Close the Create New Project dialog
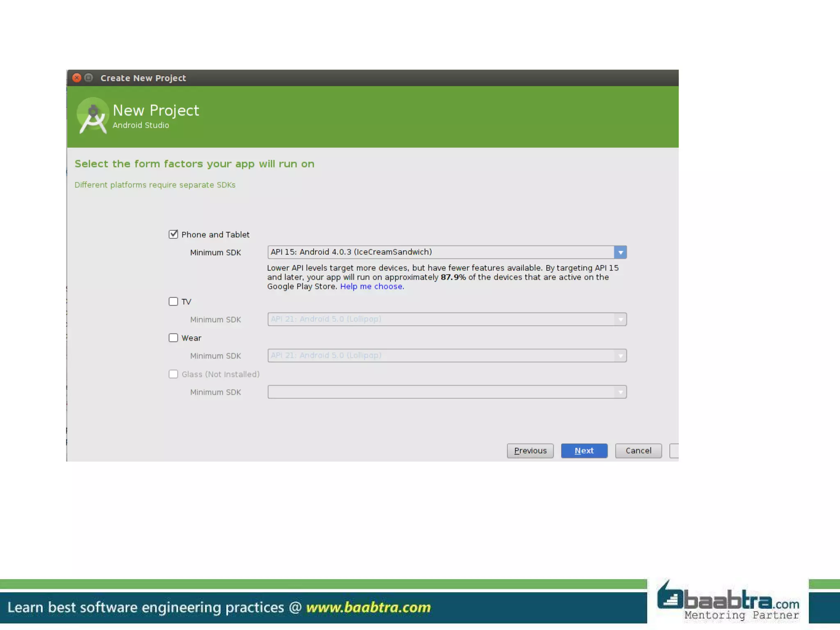Image resolution: width=840 pixels, height=630 pixels. tap(77, 78)
